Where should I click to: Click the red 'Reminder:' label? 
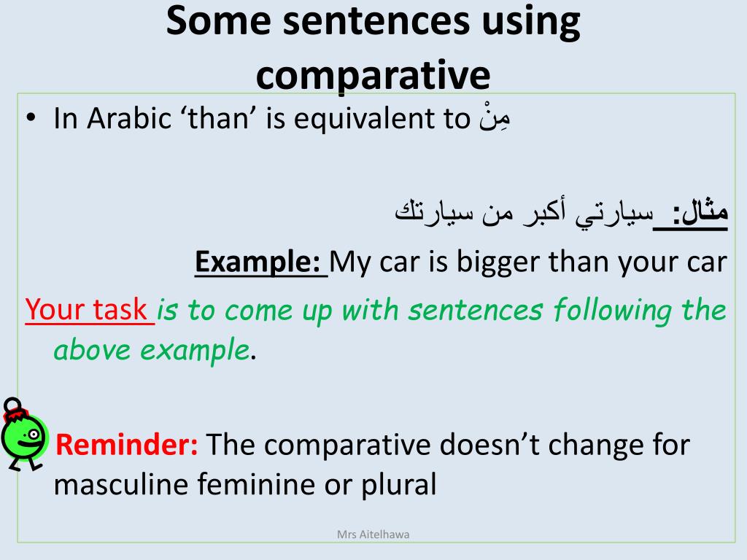(x=126, y=444)
